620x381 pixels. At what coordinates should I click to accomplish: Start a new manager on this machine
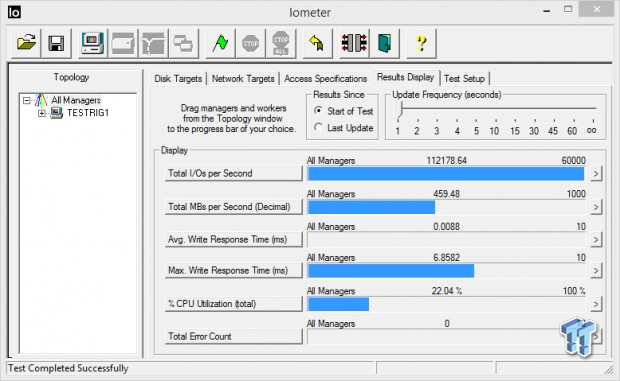pyautogui.click(x=93, y=43)
